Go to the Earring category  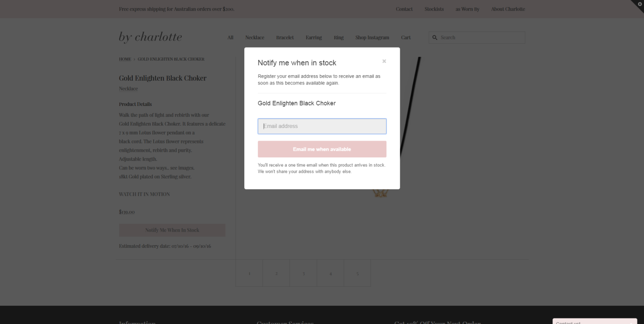pyautogui.click(x=313, y=38)
